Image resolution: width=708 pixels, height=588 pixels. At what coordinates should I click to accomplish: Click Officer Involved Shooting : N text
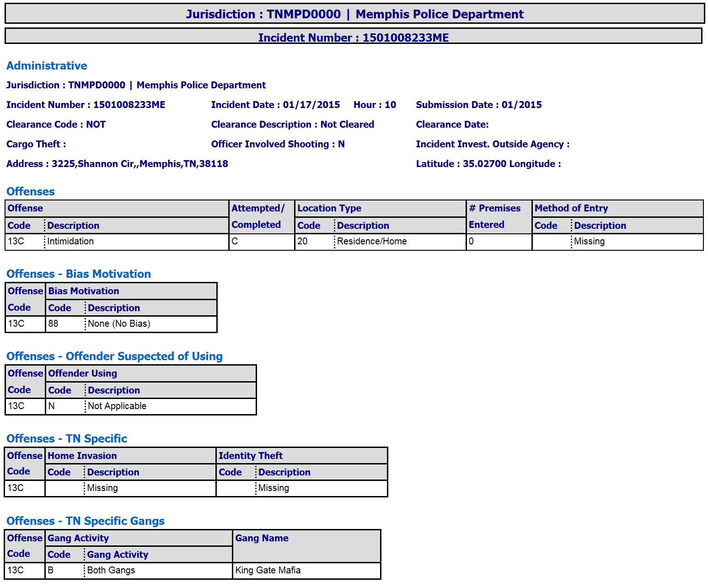pyautogui.click(x=278, y=144)
